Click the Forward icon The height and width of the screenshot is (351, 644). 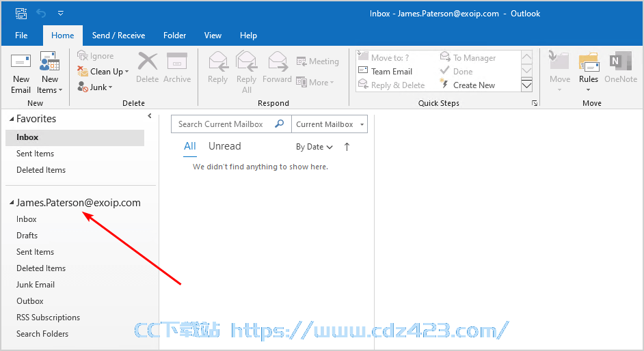(278, 61)
